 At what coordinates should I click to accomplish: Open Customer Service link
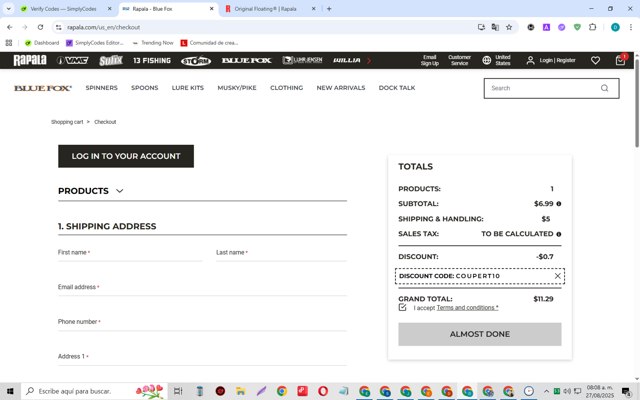pos(460,60)
